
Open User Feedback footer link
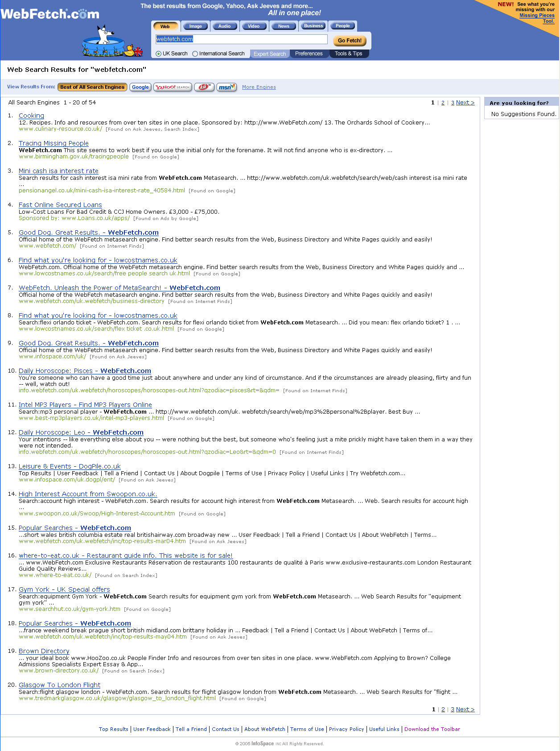click(152, 729)
